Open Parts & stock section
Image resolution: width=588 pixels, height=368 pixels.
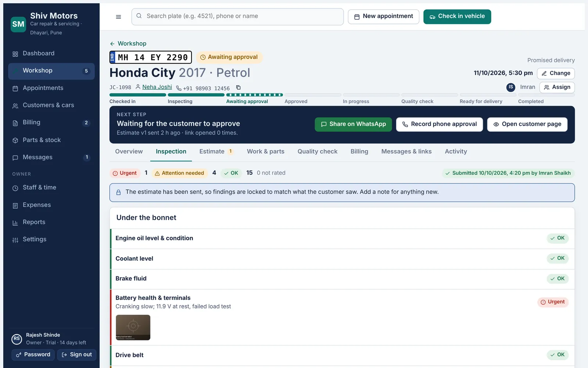[x=51, y=140]
